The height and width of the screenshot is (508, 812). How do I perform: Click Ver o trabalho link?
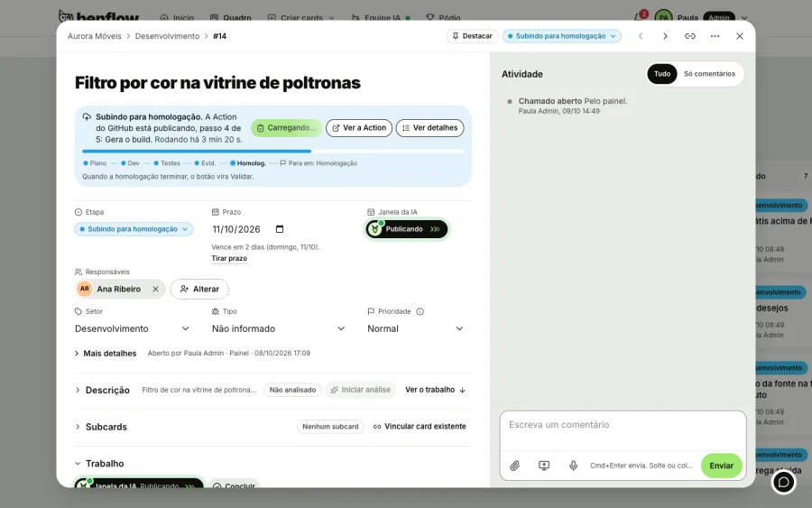pos(436,390)
